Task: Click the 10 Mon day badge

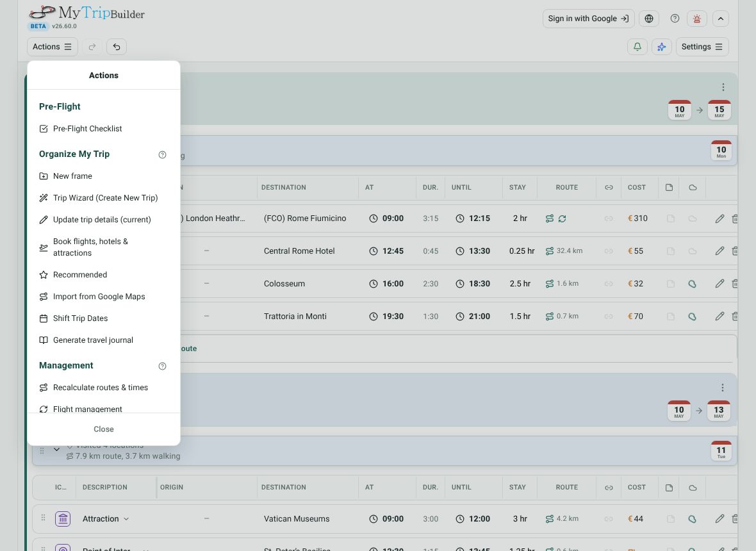Action: (x=721, y=151)
